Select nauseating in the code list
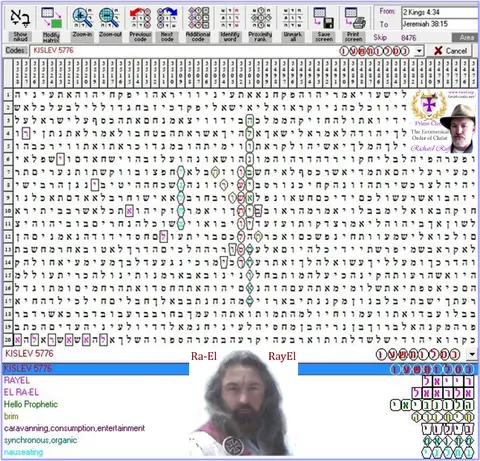The image size is (480, 461). coord(23,452)
